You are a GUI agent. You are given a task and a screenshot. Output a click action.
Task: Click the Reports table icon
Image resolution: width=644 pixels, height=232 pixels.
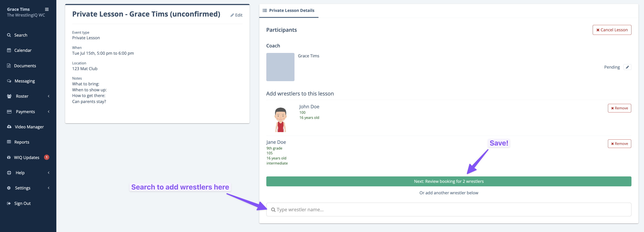coord(9,142)
